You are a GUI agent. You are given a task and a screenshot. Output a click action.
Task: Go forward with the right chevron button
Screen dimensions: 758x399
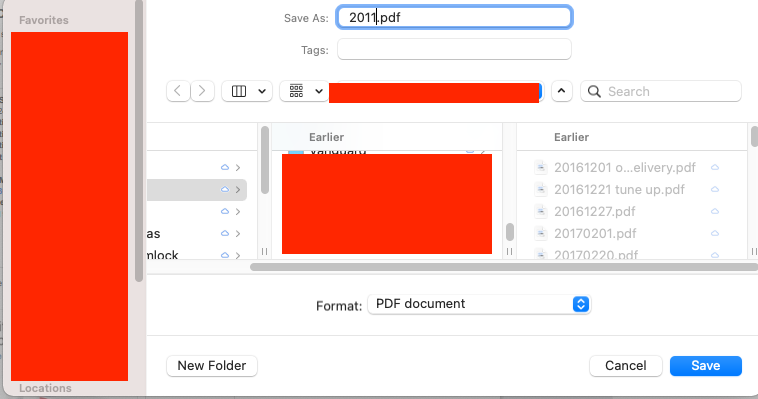click(x=202, y=91)
